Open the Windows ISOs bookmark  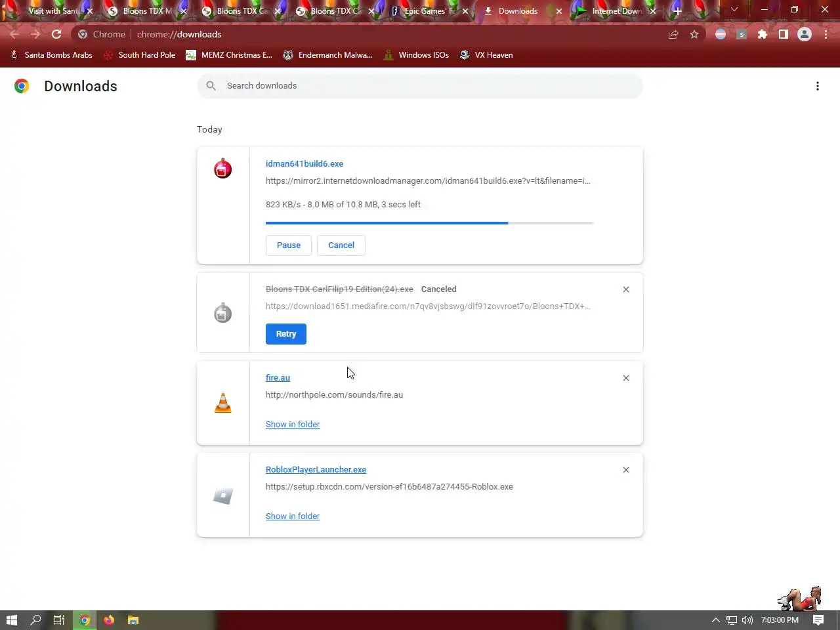[x=417, y=55]
